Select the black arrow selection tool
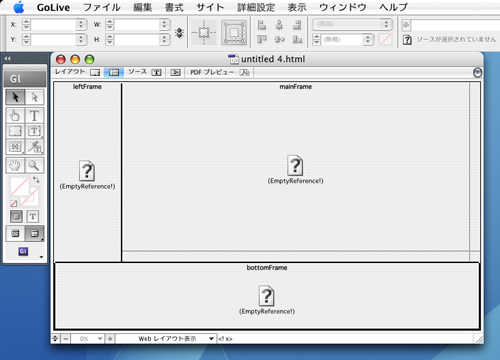 pyautogui.click(x=15, y=97)
